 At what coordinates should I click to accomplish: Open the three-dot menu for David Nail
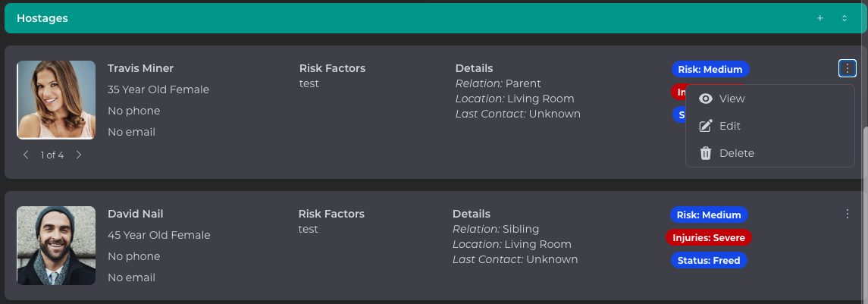pos(848,215)
